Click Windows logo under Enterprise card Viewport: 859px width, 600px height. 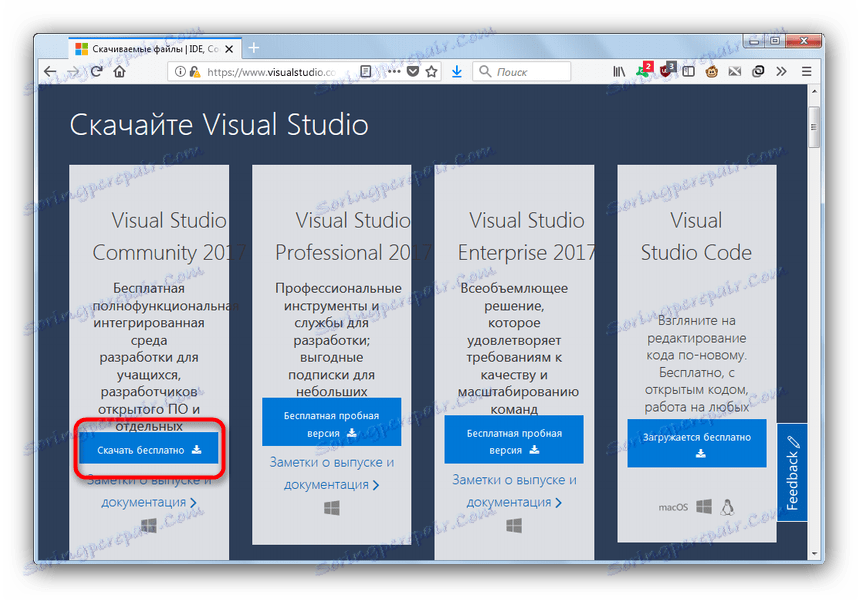tap(514, 526)
